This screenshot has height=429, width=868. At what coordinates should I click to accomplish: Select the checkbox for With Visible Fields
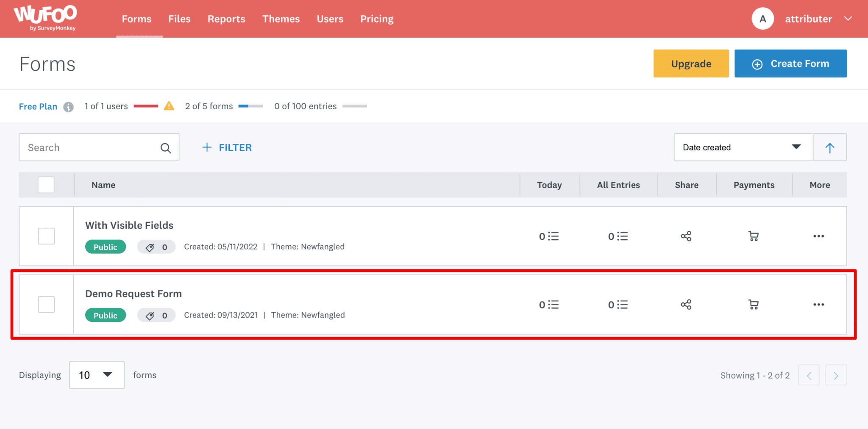(x=46, y=236)
